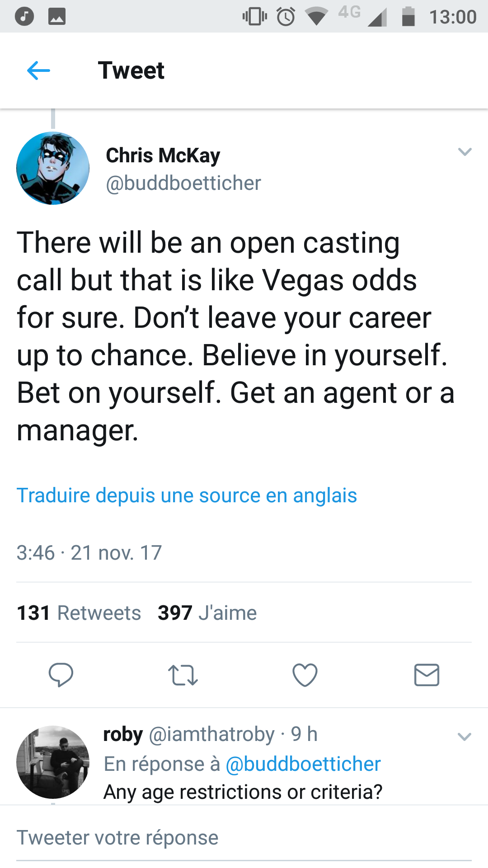This screenshot has width=488, height=868.
Task: Click "Traduire depuis une source en anglais"
Action: pos(187,495)
